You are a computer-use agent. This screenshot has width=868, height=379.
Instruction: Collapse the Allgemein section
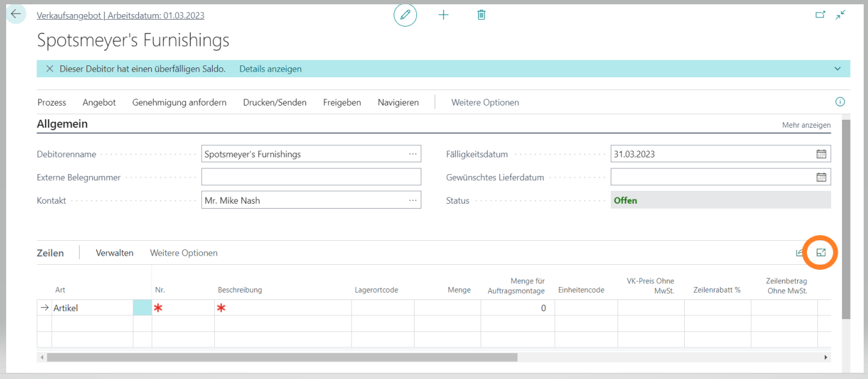click(x=62, y=124)
